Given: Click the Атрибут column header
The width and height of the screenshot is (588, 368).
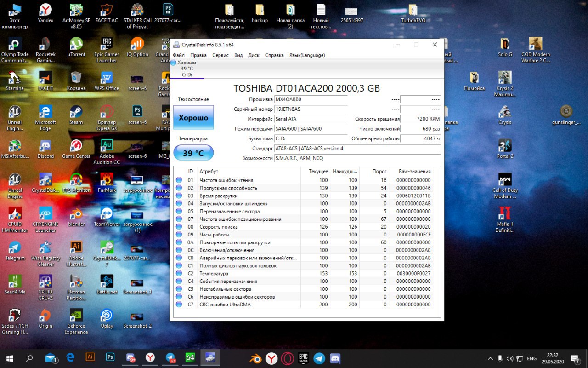Looking at the screenshot, I should 249,171.
